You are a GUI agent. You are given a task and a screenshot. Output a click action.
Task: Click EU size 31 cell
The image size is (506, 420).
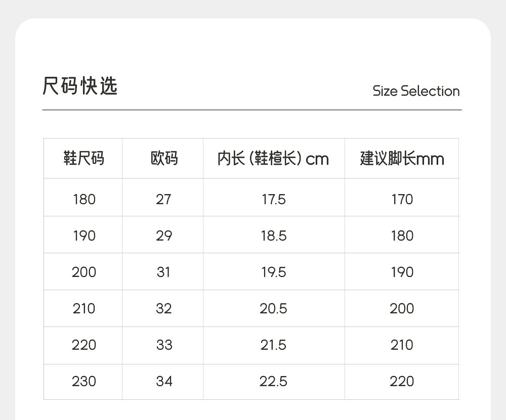tap(163, 272)
